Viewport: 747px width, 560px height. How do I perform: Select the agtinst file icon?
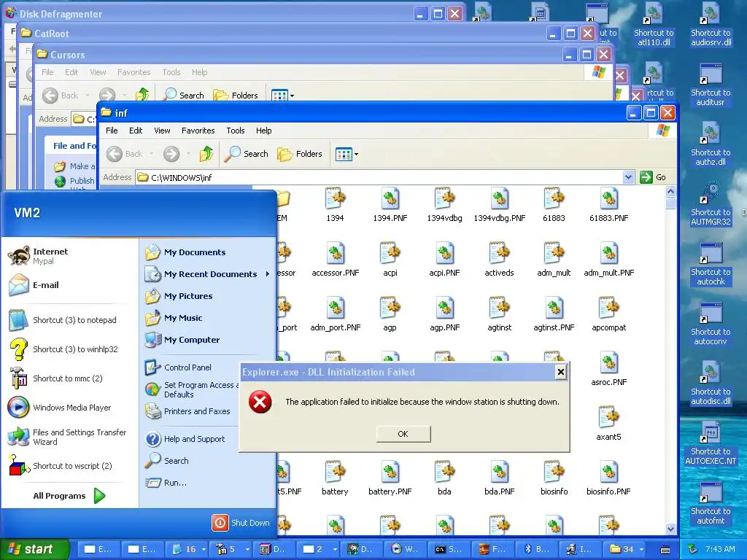(x=499, y=308)
